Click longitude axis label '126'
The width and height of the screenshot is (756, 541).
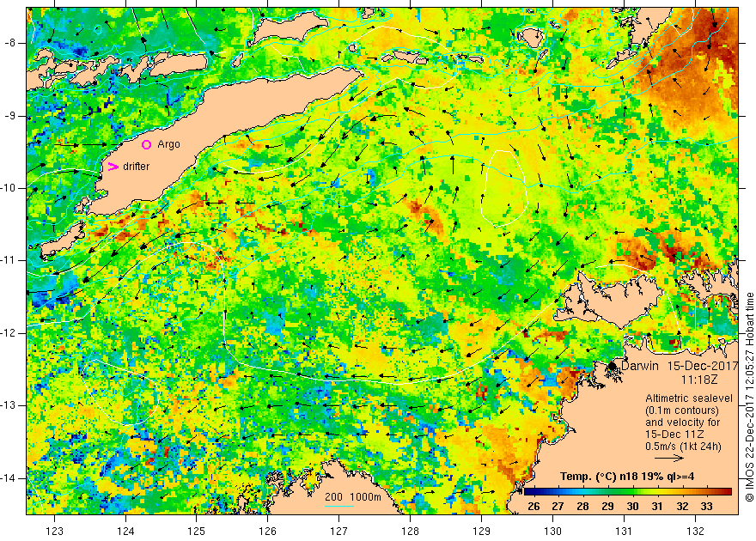click(x=267, y=532)
